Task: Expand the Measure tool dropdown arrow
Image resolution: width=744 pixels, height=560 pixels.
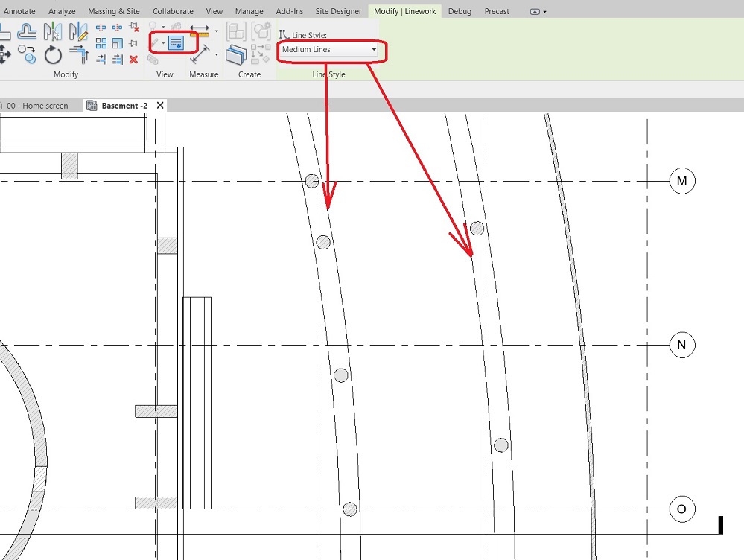Action: click(216, 54)
